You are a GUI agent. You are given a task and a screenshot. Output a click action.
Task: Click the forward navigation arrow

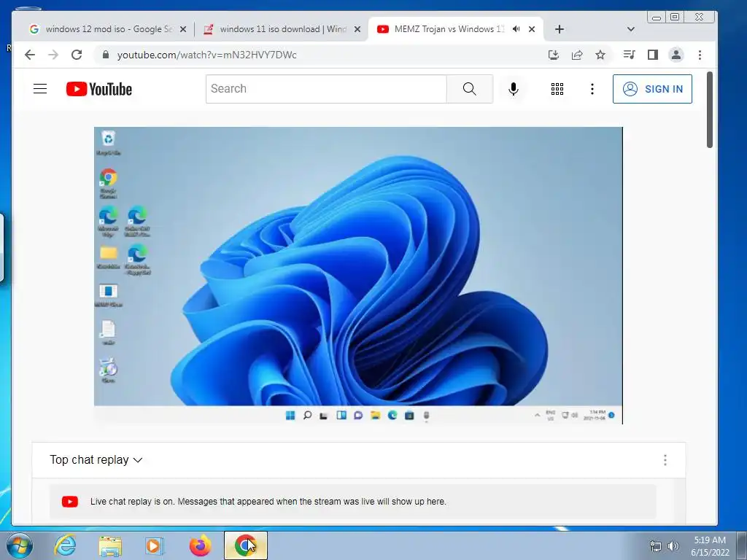53,55
